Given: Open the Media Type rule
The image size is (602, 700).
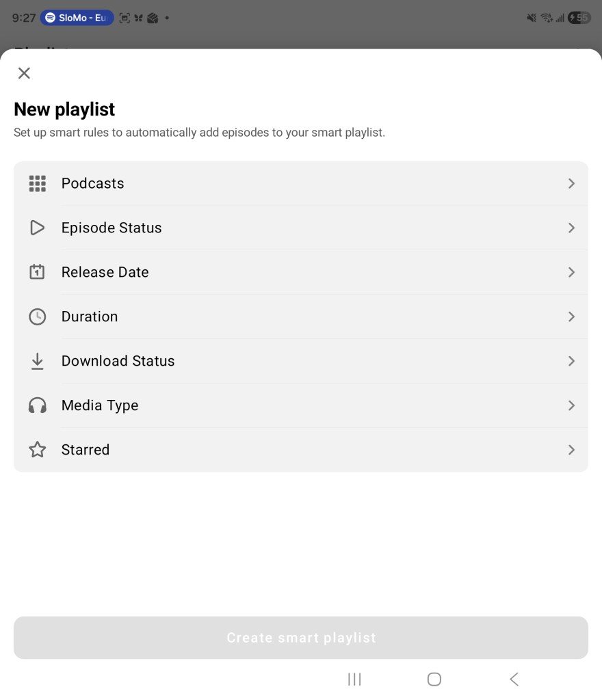Looking at the screenshot, I should coord(571,405).
